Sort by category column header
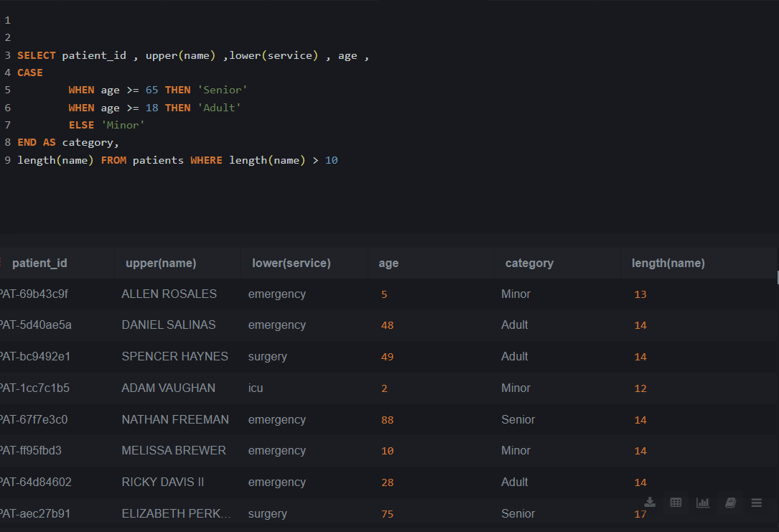 pos(529,263)
